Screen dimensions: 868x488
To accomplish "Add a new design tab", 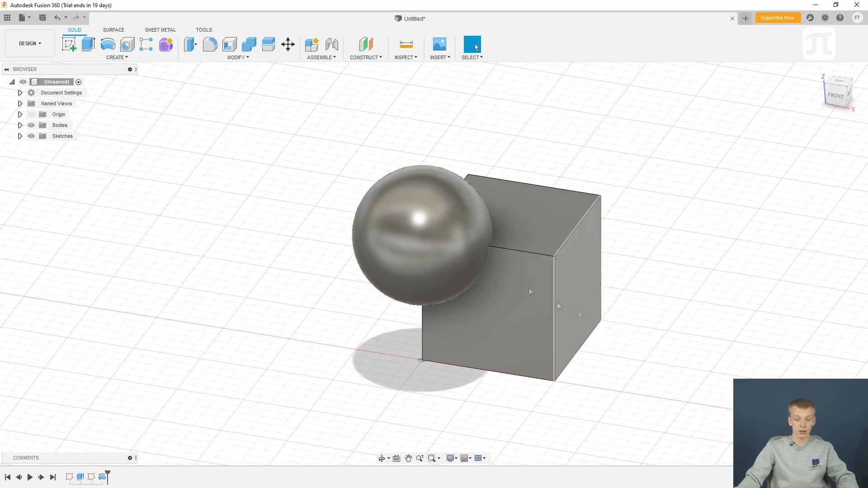I will point(745,18).
